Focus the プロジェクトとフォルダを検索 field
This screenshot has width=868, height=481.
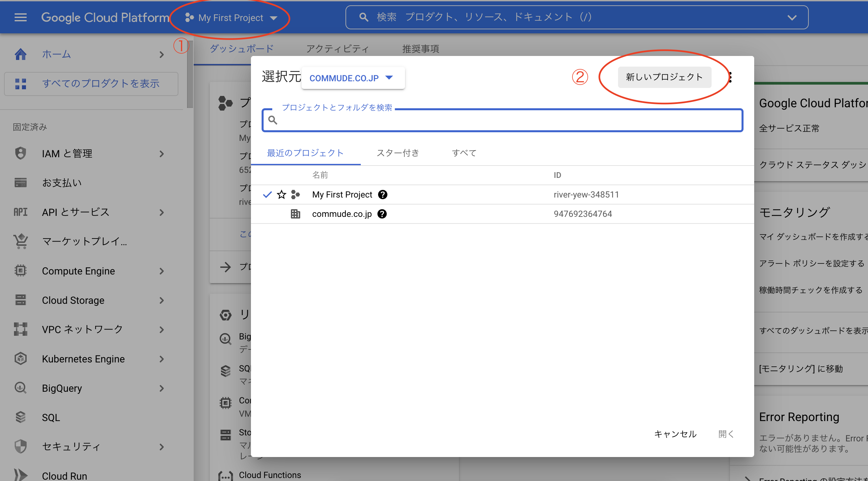[503, 120]
